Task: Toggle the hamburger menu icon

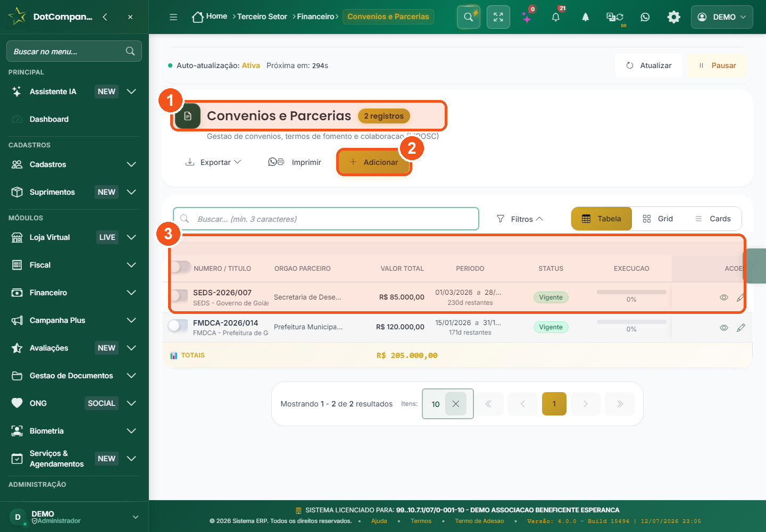Action: pos(173,17)
